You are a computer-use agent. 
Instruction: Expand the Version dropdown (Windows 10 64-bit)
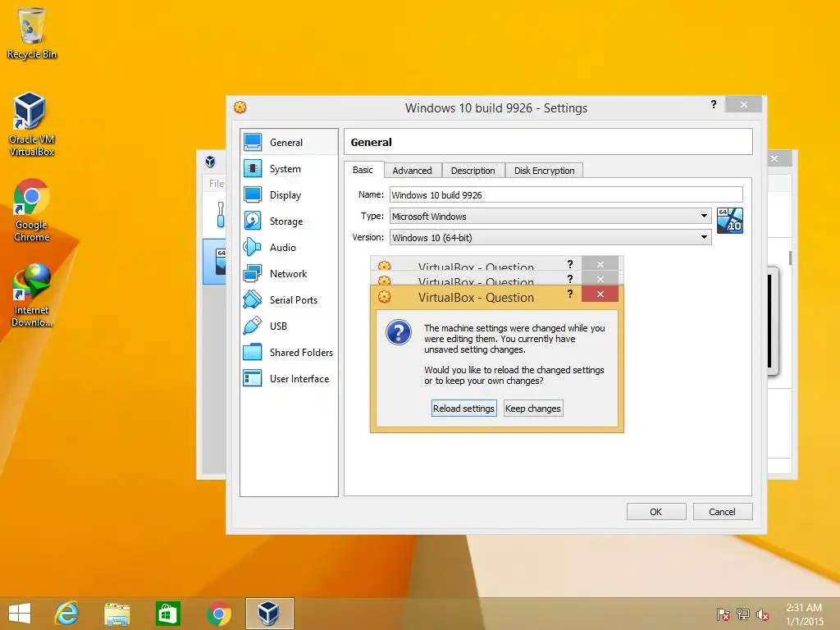[704, 237]
